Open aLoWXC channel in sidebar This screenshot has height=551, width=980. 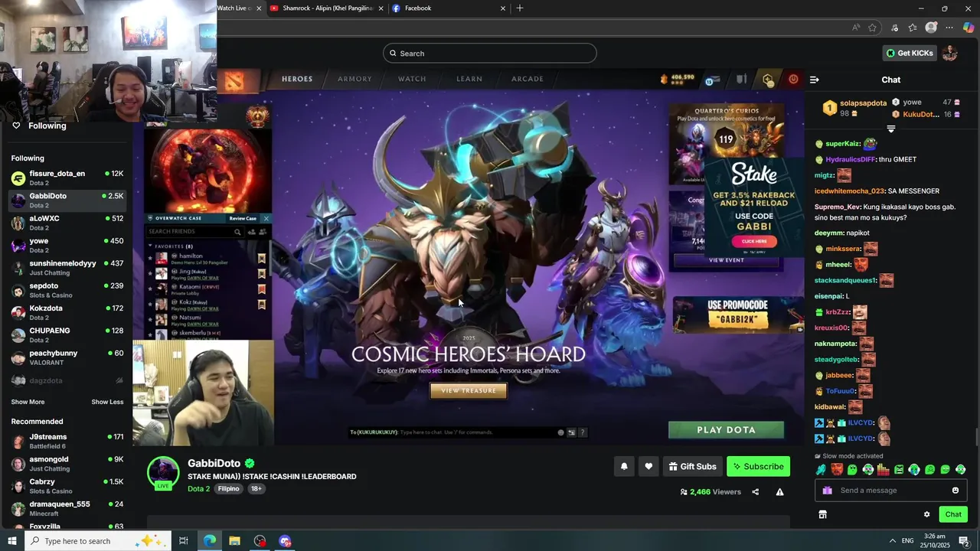pos(67,223)
